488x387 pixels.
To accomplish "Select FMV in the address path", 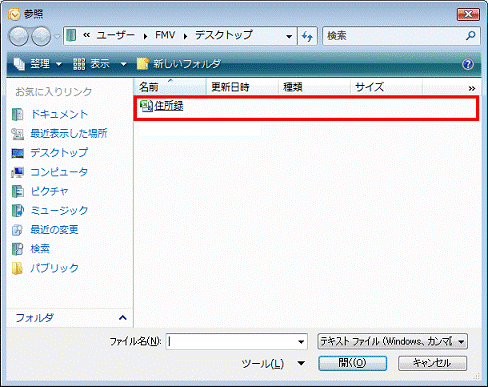I will click(x=165, y=35).
